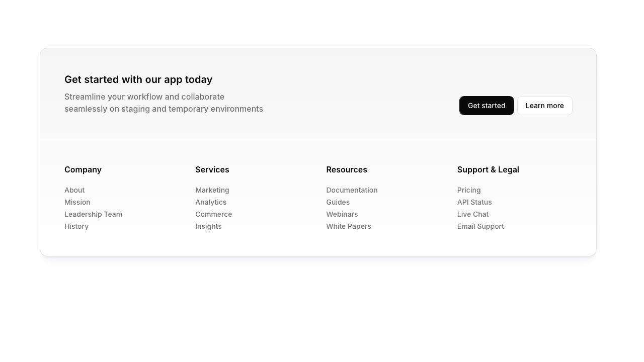Click the Support & Legal column heading
This screenshot has width=644, height=362.
pyautogui.click(x=488, y=170)
